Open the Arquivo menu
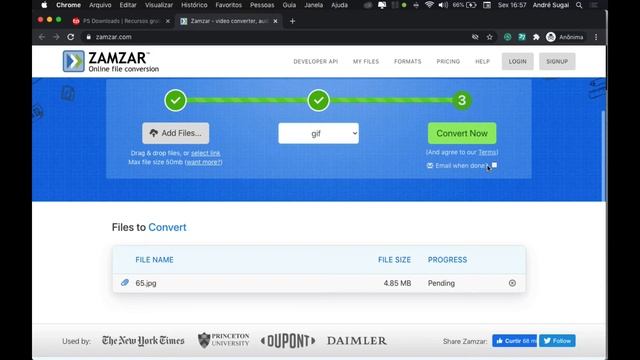The width and height of the screenshot is (640, 360). [x=100, y=5]
